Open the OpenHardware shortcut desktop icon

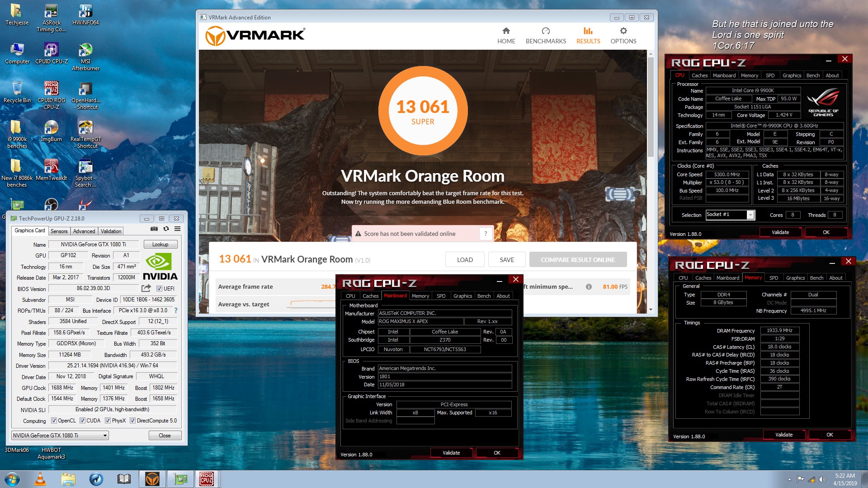click(x=85, y=95)
